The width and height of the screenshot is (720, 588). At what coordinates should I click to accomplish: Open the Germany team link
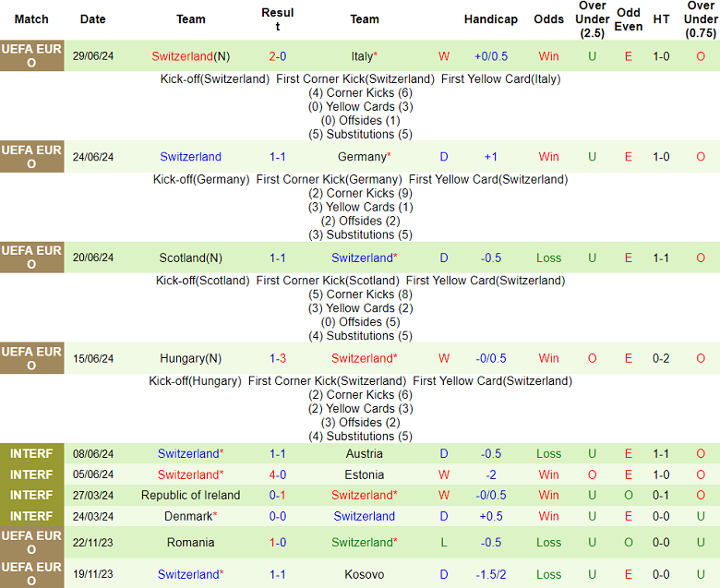(x=361, y=157)
